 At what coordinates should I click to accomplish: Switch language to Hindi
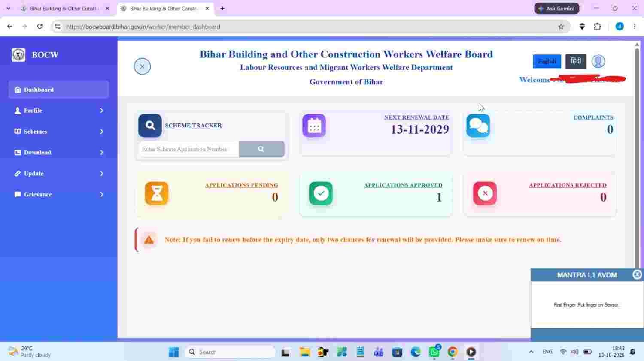click(576, 61)
